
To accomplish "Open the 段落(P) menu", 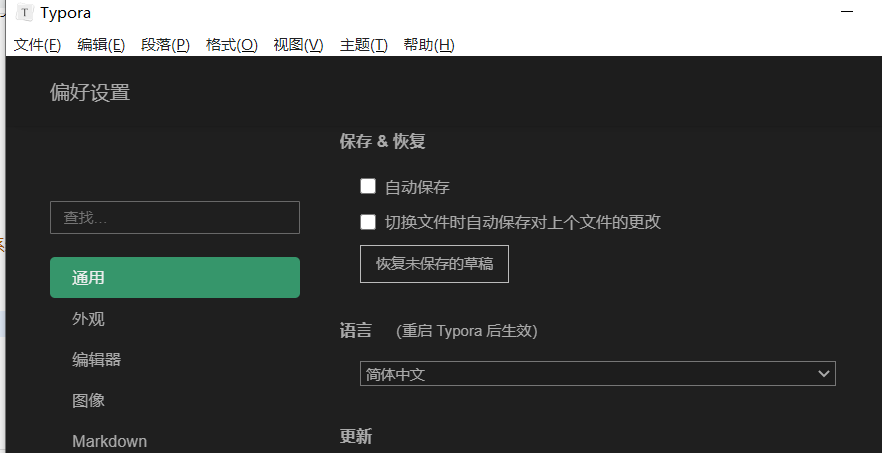I will (x=165, y=45).
